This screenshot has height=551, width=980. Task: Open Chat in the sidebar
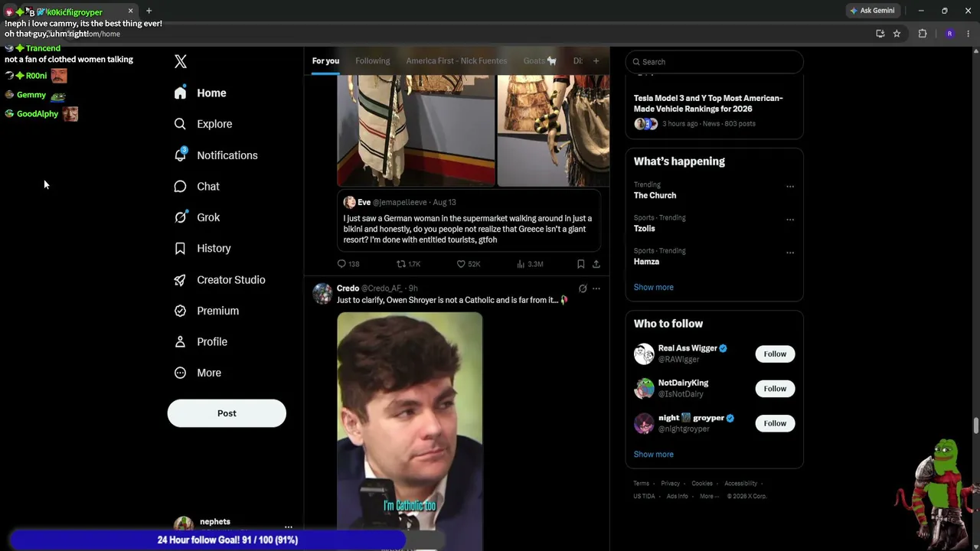tap(197, 187)
